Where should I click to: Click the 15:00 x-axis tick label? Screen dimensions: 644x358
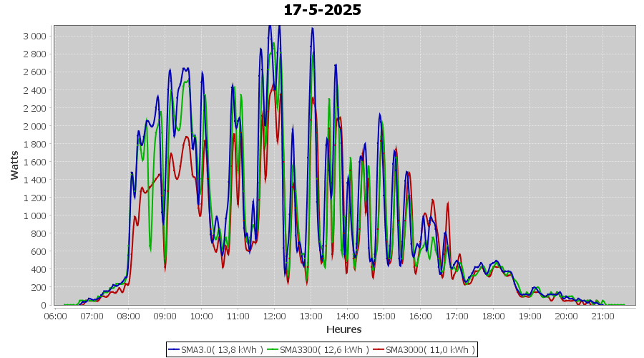[x=384, y=316]
